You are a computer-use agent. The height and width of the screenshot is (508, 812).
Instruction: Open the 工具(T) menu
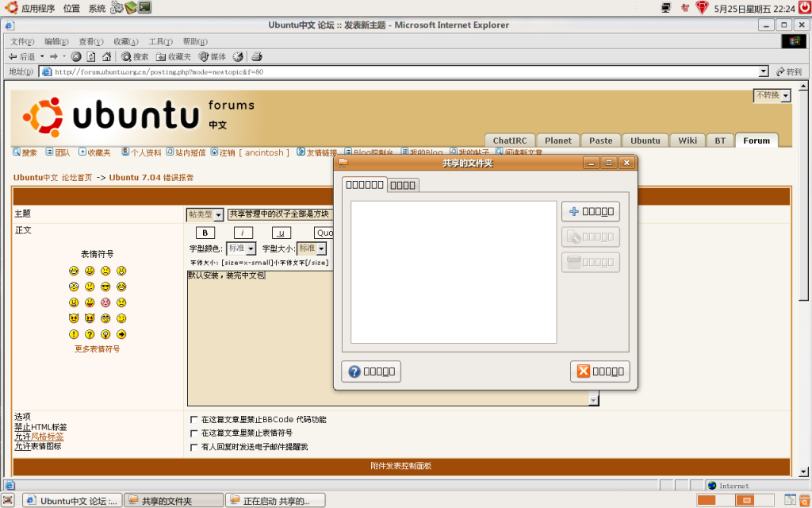click(160, 41)
